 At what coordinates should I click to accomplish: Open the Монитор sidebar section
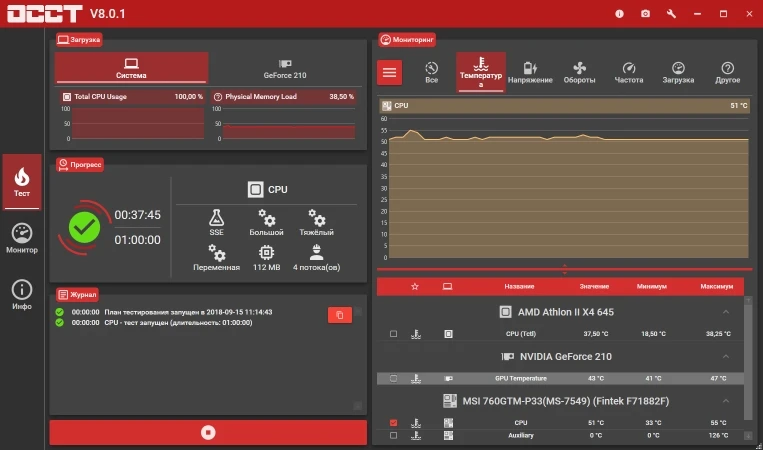pyautogui.click(x=22, y=238)
